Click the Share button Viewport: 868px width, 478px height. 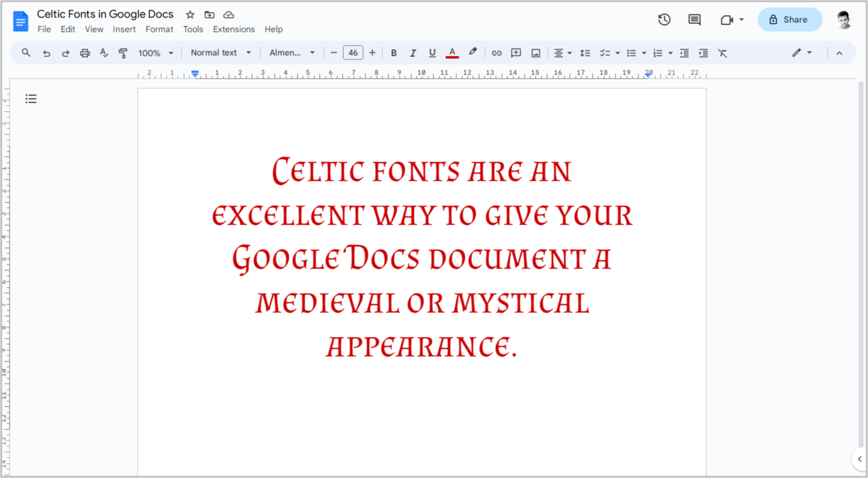[x=790, y=20]
